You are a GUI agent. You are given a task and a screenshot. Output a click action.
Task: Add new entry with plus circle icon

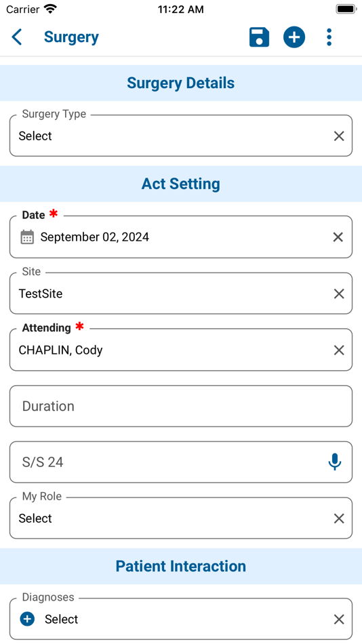294,37
